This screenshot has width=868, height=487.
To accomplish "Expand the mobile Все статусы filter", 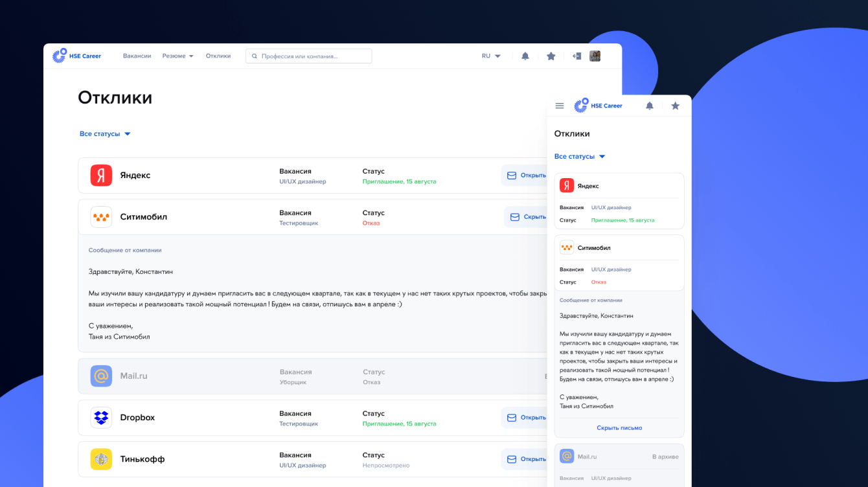I will tap(580, 157).
